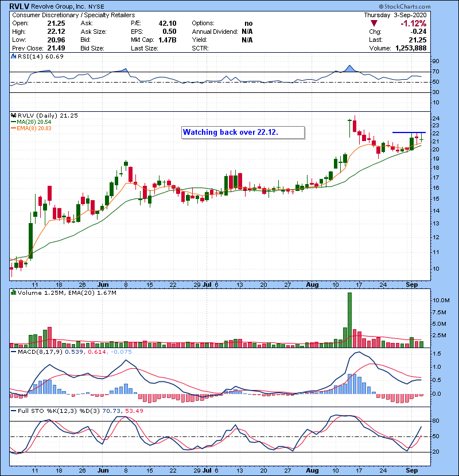Screen dimensions: 459x476
Task: Click the MACD histogram value -0.075
Action: [122, 352]
